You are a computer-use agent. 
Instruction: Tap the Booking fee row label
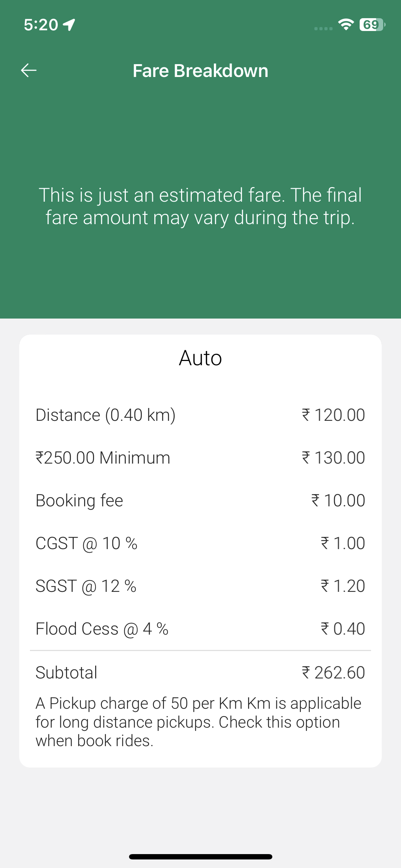click(79, 501)
